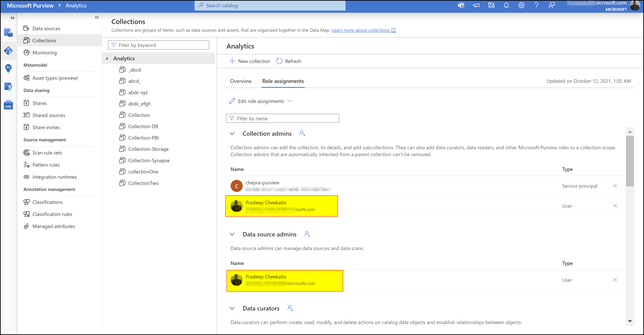Click New collection button
Viewport: 644px width, 335px height.
(250, 61)
